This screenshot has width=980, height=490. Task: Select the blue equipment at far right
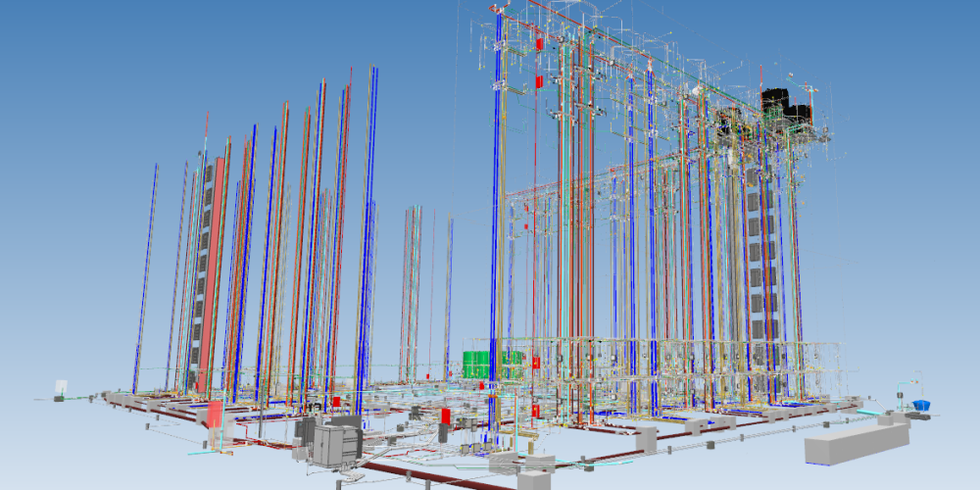pos(920,405)
